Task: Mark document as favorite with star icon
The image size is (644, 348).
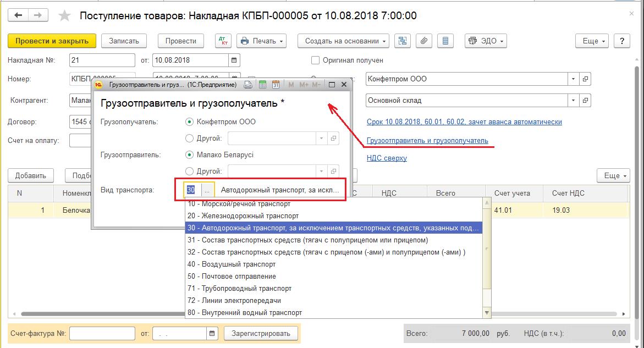Action: point(64,16)
